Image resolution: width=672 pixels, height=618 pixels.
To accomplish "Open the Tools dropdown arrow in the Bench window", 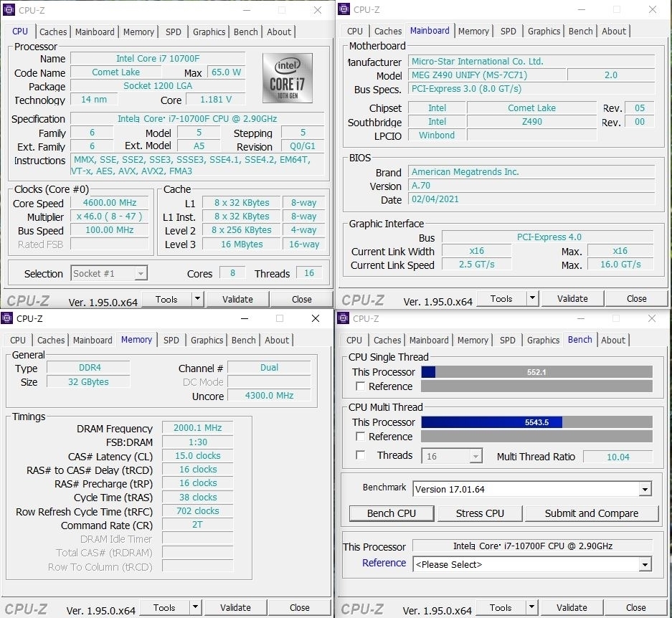I will click(x=531, y=607).
